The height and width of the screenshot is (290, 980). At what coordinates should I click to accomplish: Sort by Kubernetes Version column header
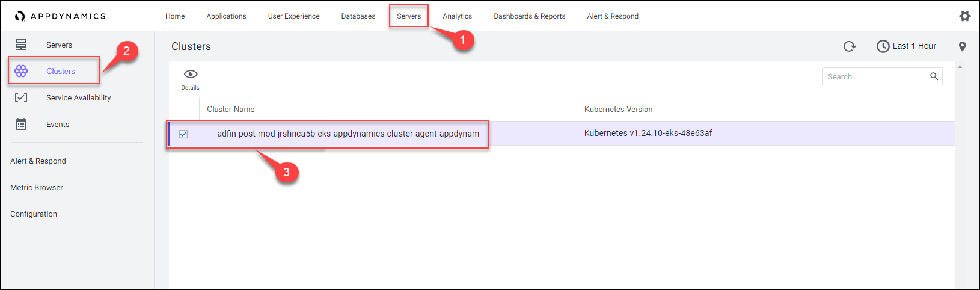point(618,109)
